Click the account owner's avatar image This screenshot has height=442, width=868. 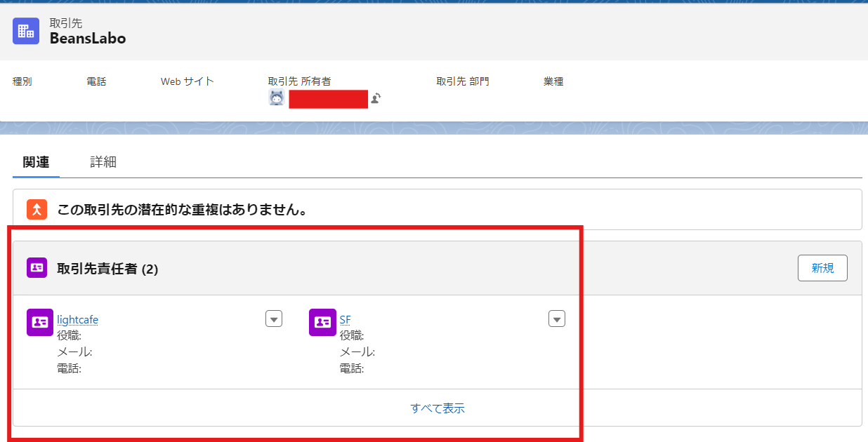[277, 99]
